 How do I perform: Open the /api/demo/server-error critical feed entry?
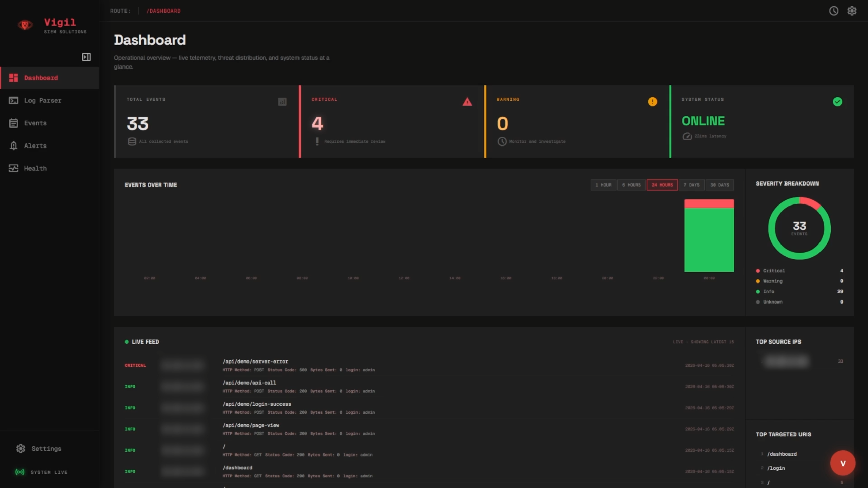[255, 362]
